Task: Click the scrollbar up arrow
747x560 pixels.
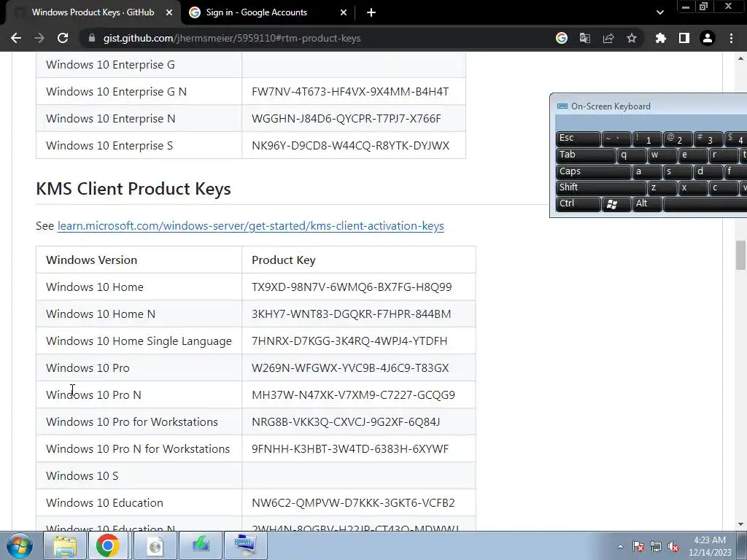Action: 740,58
